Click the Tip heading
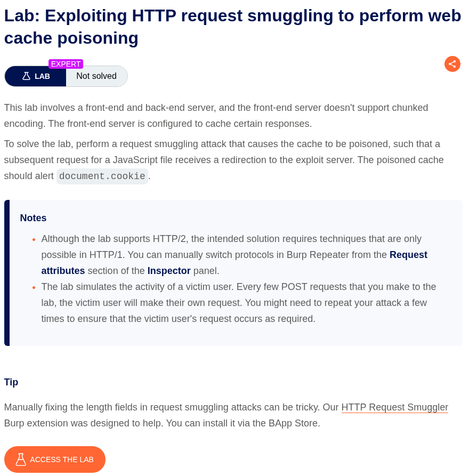 tap(11, 382)
